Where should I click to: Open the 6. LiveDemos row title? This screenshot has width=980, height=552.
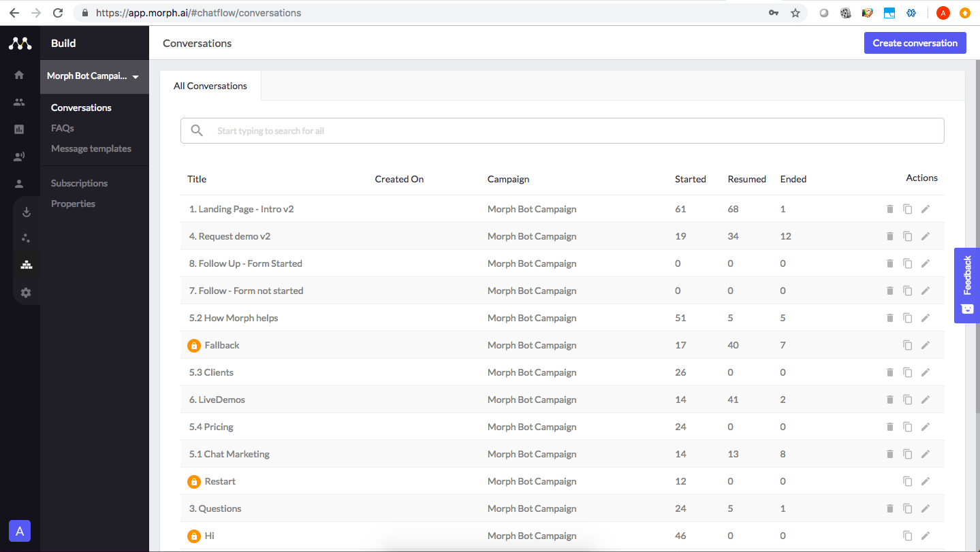[217, 400]
